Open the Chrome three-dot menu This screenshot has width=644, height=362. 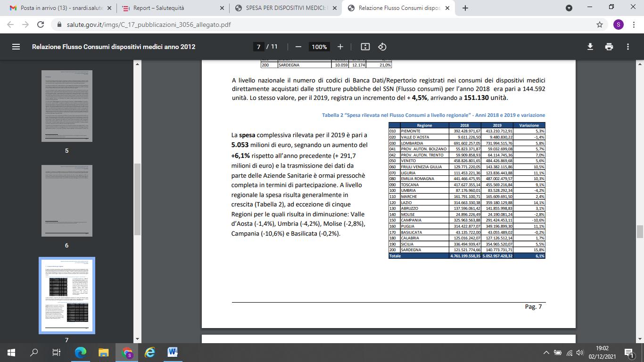634,25
